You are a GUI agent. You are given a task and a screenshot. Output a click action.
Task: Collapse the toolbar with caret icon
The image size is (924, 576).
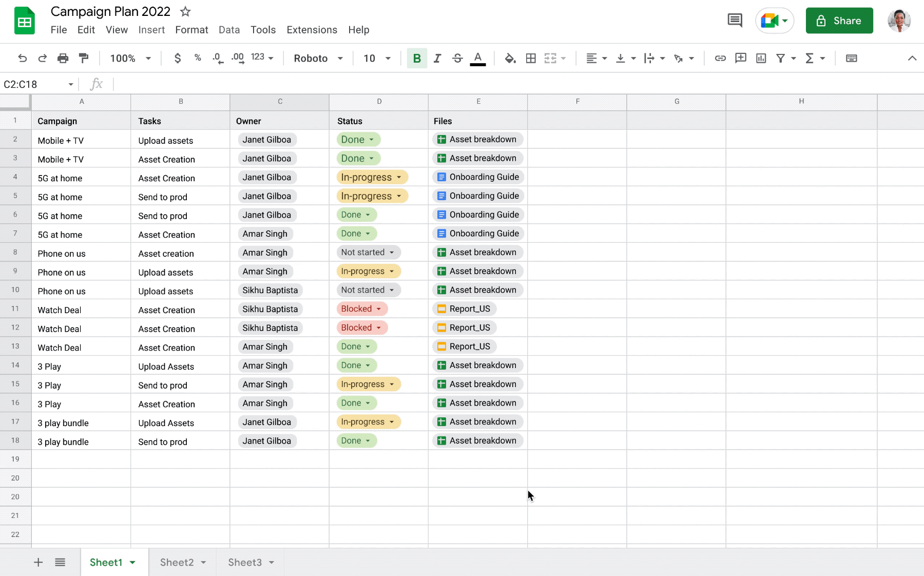912,58
